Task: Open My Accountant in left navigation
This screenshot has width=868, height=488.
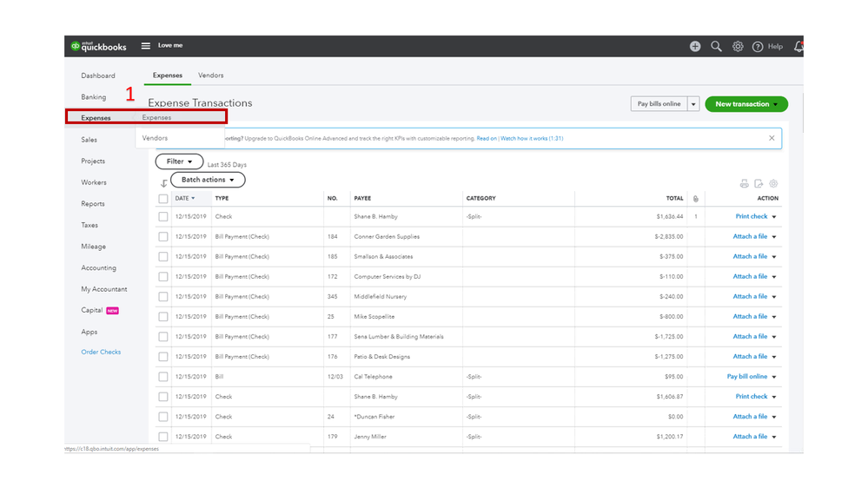Action: (x=104, y=289)
